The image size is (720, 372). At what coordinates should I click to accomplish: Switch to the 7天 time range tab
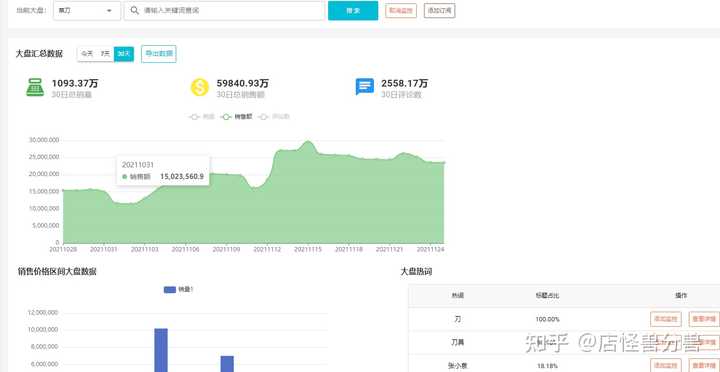(105, 54)
